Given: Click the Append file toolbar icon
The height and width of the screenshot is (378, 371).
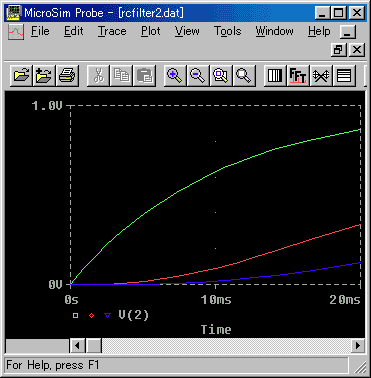Looking at the screenshot, I should (x=44, y=75).
